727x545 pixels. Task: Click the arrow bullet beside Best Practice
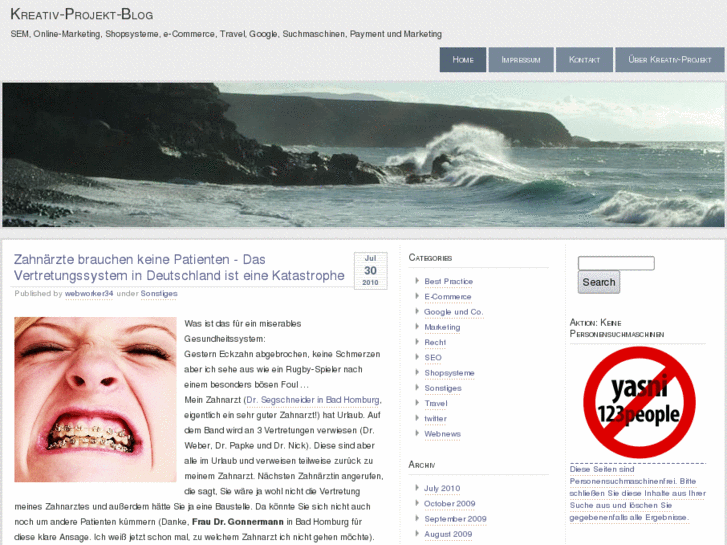click(x=417, y=281)
